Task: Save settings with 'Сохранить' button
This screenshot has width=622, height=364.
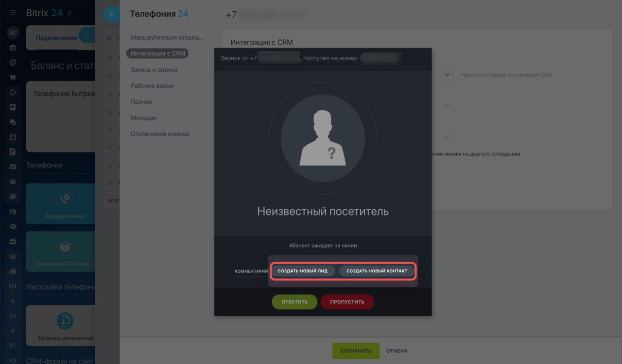Action: point(356,351)
